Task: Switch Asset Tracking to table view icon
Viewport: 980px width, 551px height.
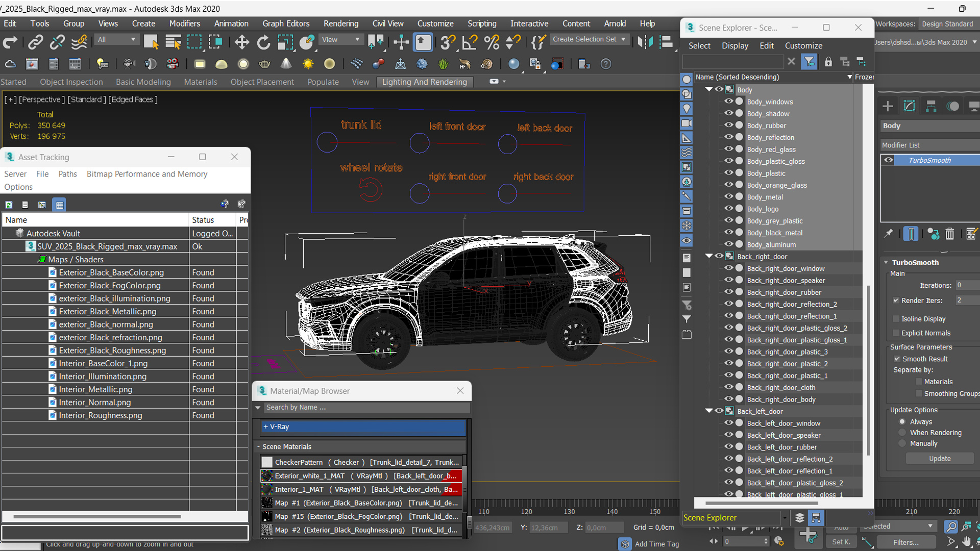Action: click(60, 205)
